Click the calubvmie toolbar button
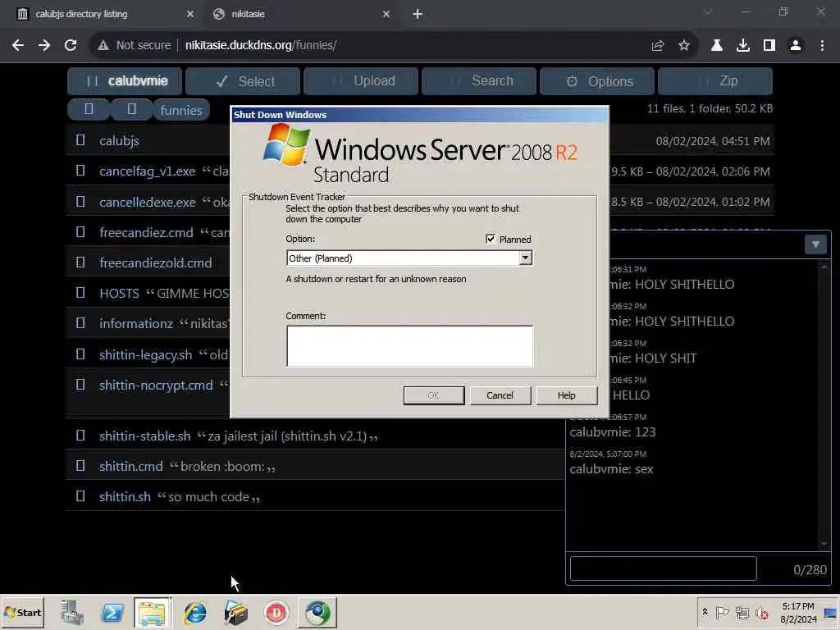Screen dimensions: 840x630 click(x=125, y=81)
